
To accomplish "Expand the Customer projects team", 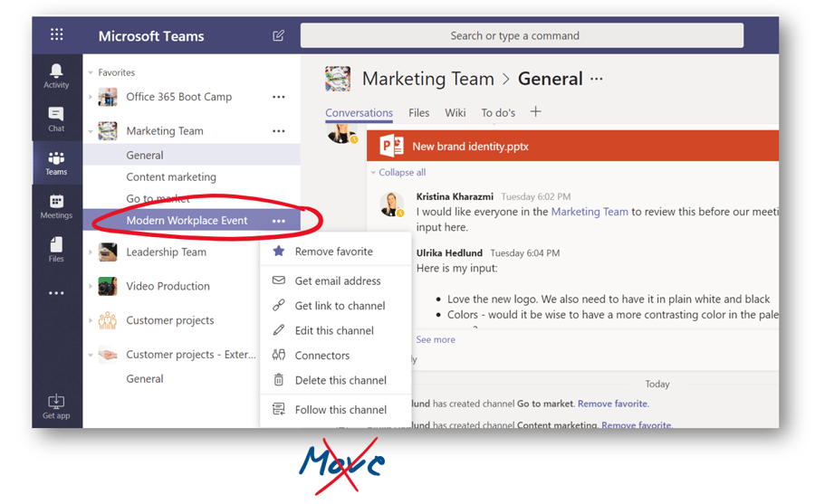I will 91,320.
